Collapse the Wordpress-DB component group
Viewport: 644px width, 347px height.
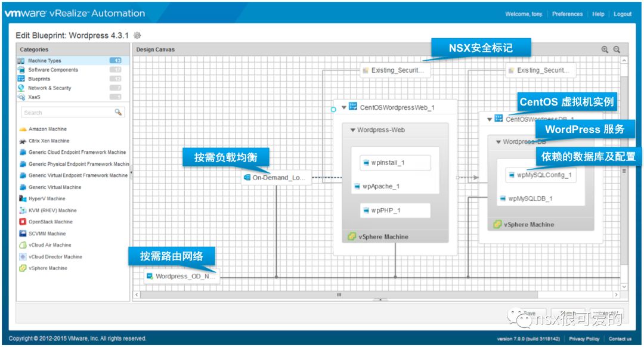coord(498,142)
